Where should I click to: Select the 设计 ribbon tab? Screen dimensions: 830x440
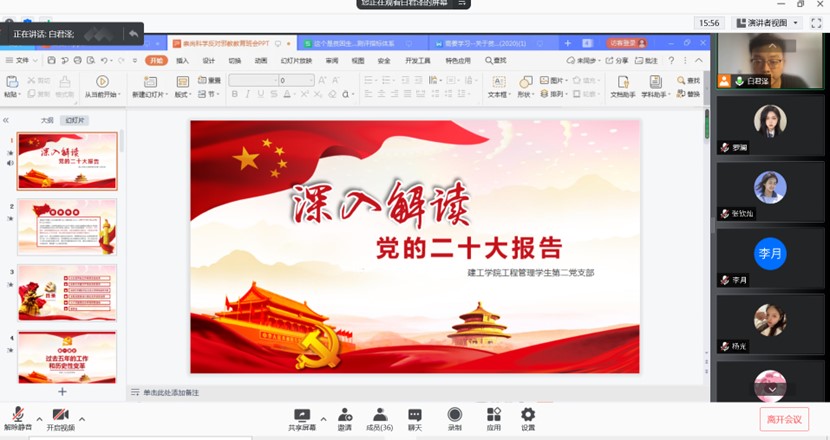(209, 60)
